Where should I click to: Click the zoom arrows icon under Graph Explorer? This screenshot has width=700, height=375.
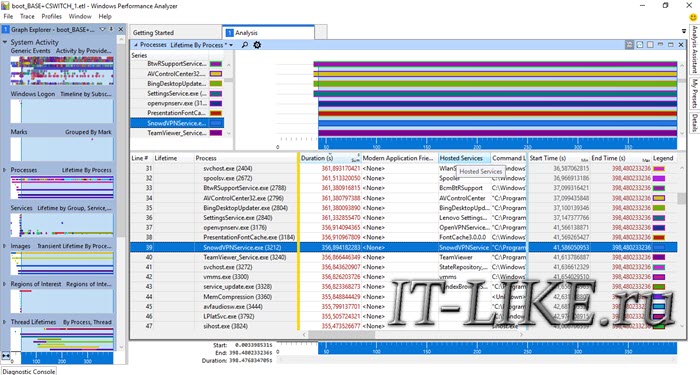coord(6,355)
